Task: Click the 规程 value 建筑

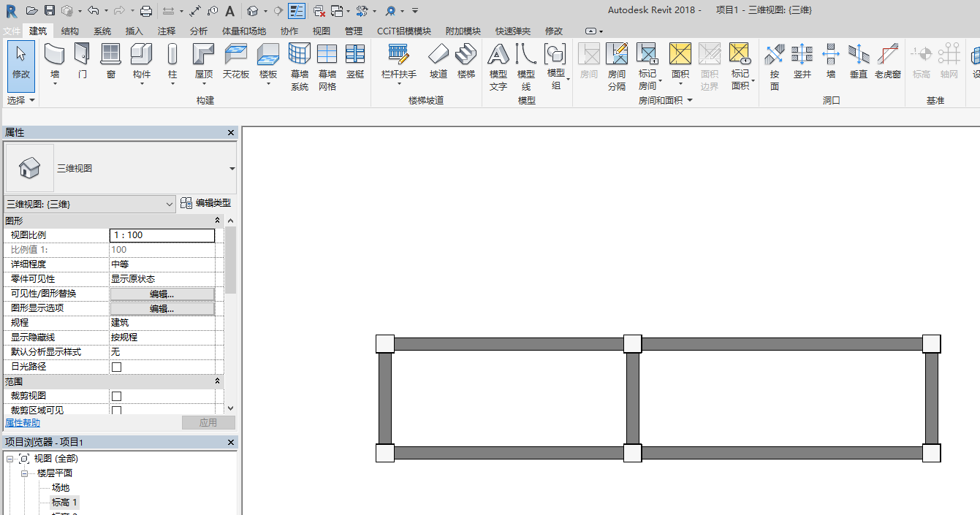Action: tap(162, 323)
